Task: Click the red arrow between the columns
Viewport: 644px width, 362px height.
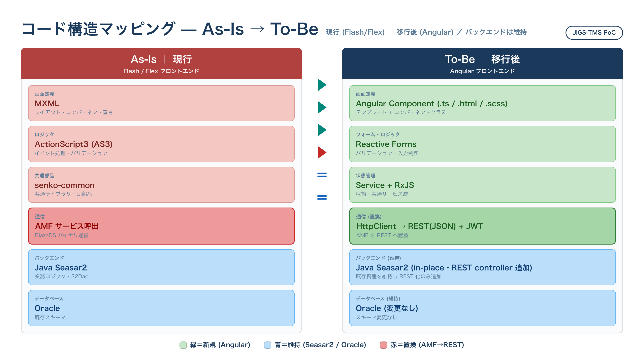Action: pos(322,152)
